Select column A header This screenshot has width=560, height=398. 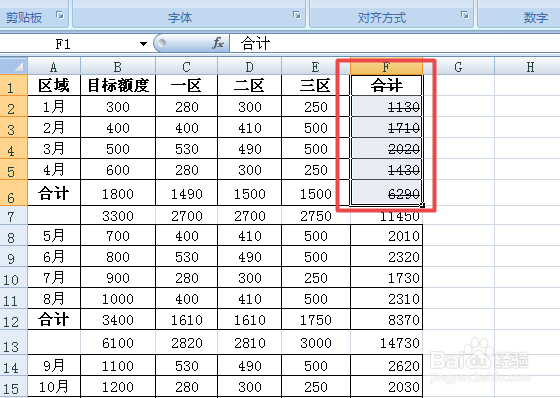pos(54,66)
